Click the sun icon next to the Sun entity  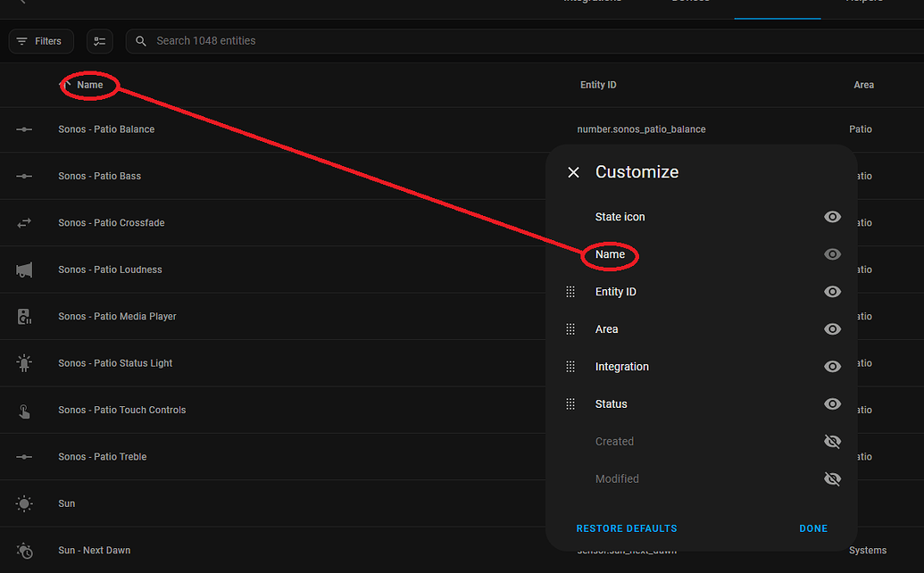[x=24, y=502]
